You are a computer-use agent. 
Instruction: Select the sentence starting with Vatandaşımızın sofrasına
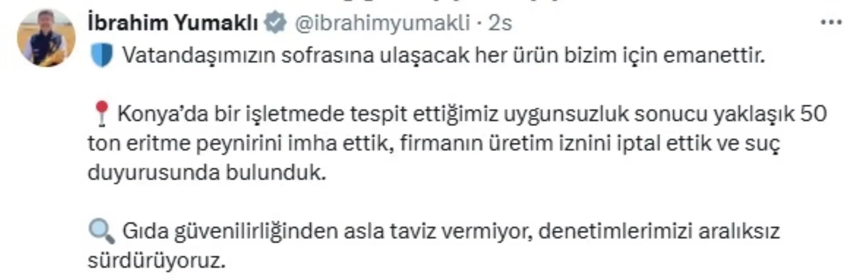[443, 55]
